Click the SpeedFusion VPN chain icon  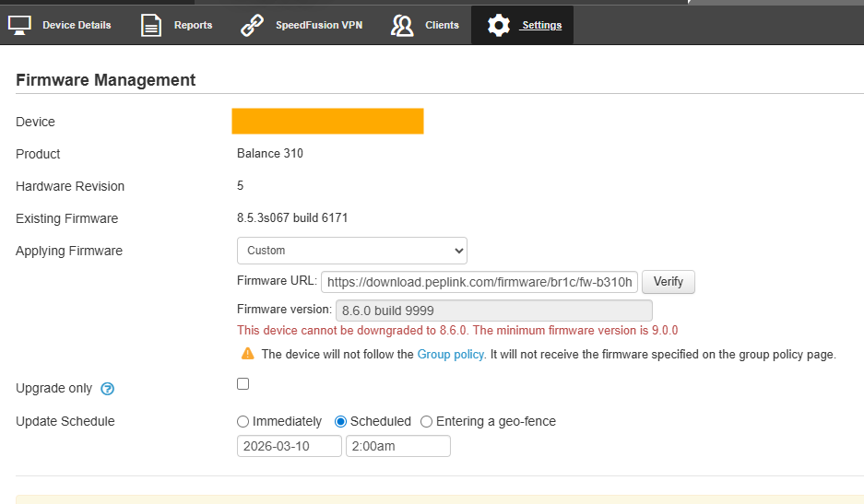pyautogui.click(x=253, y=25)
